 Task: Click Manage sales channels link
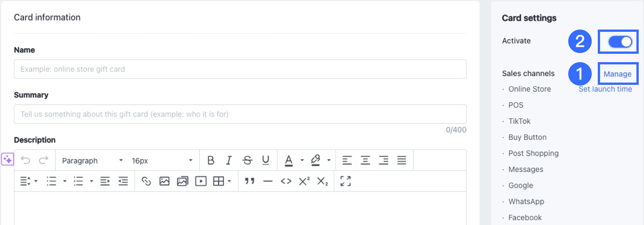(x=617, y=74)
